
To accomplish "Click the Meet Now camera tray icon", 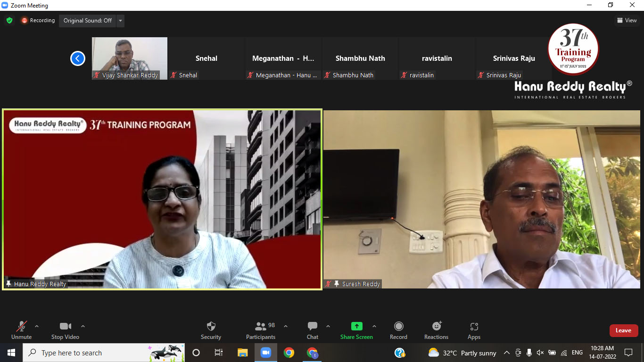I will pyautogui.click(x=518, y=353).
